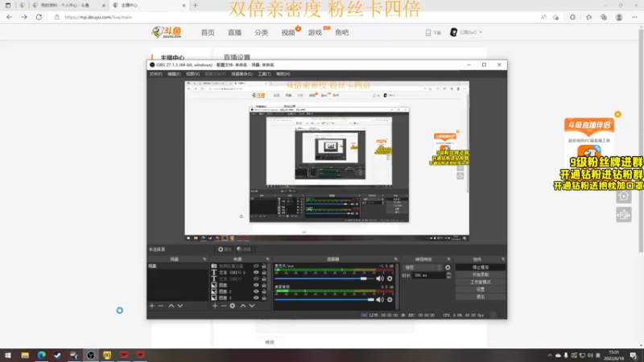The image size is (644, 362).
Task: Click Studio Mode button in Controls
Action: click(x=480, y=282)
